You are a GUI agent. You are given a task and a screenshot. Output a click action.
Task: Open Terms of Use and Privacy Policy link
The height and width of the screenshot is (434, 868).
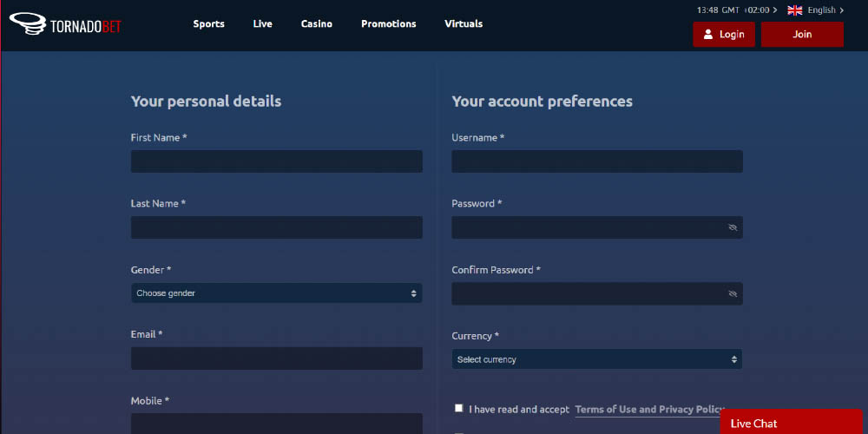point(648,410)
